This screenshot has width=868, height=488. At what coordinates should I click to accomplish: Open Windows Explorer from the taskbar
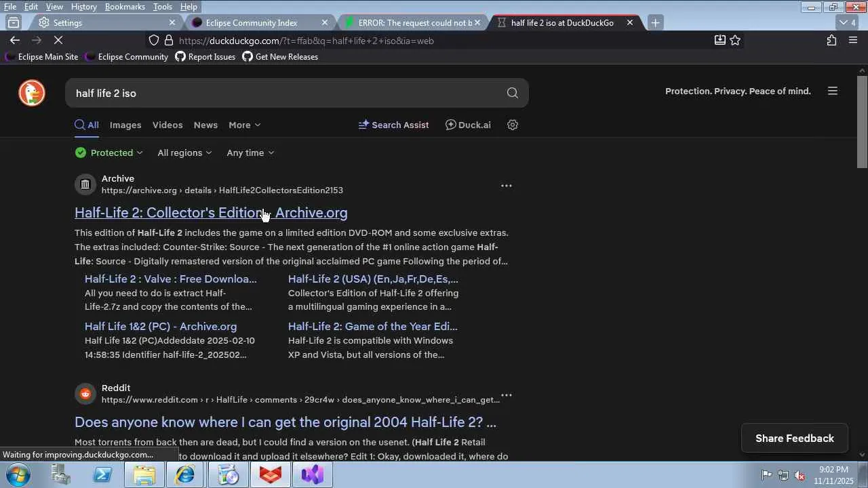(x=144, y=475)
